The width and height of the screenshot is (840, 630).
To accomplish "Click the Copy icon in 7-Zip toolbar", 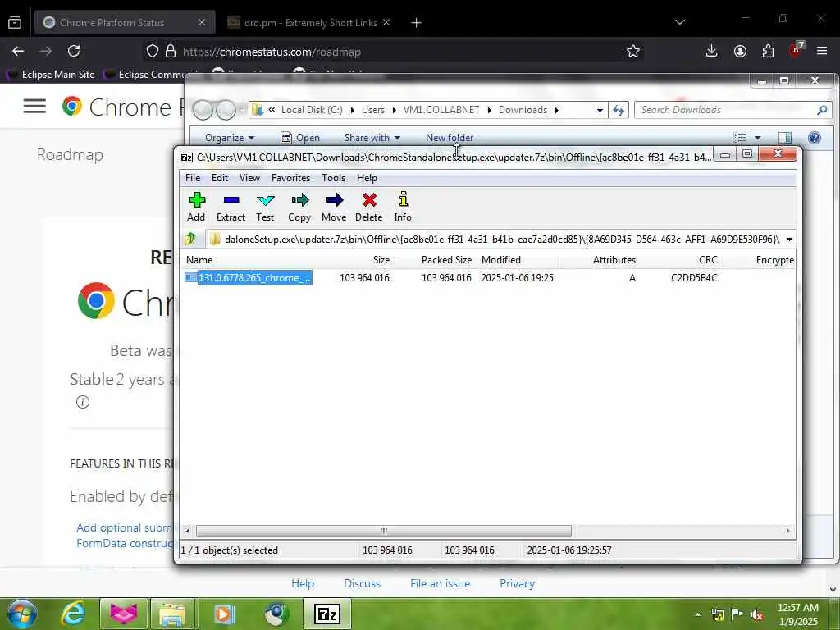I will click(299, 206).
